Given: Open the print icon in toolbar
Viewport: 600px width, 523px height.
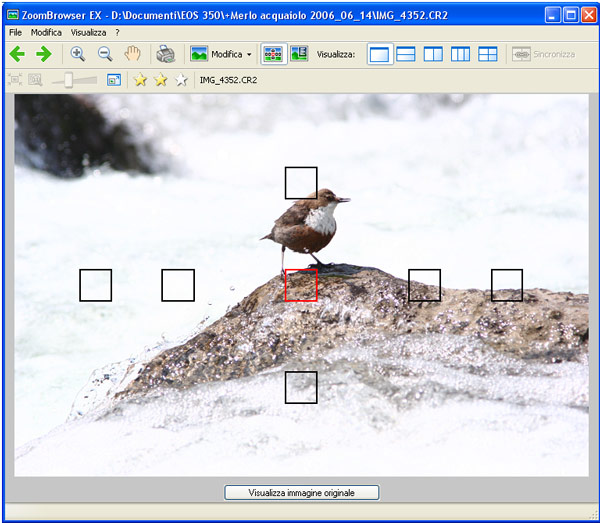Looking at the screenshot, I should 165,54.
